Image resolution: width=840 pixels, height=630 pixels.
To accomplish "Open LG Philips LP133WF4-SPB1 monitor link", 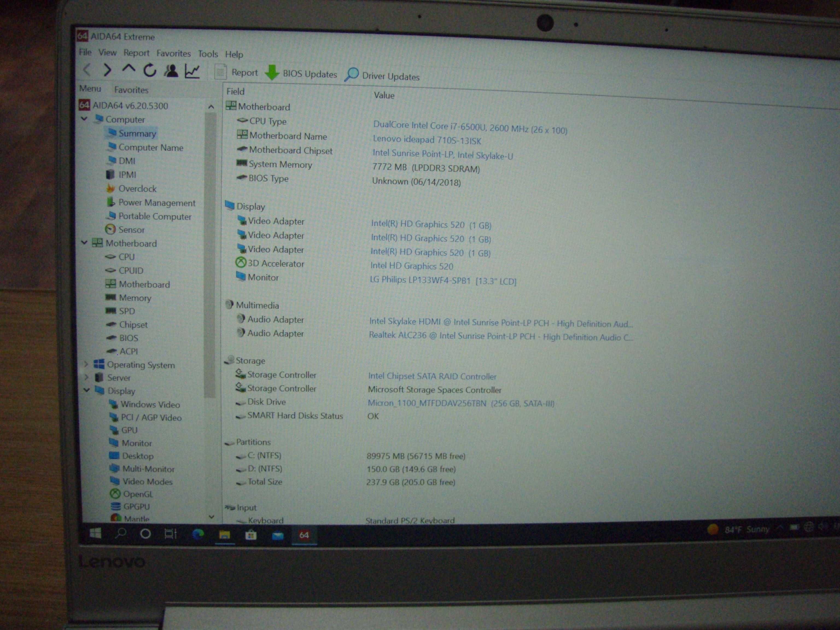I will point(443,280).
